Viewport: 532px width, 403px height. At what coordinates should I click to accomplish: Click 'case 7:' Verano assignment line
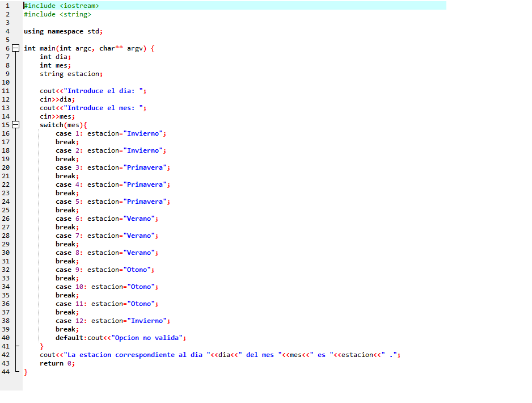[107, 236]
